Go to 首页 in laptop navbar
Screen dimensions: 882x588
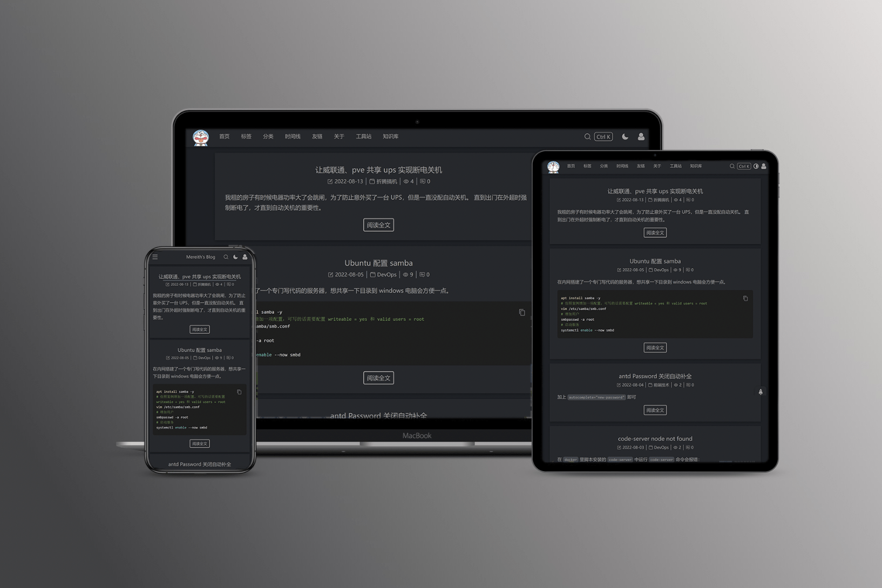[225, 136]
